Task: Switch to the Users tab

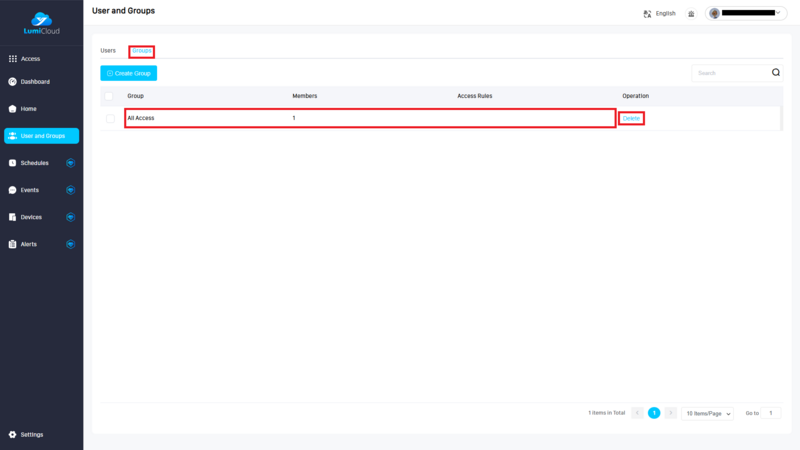Action: click(108, 51)
